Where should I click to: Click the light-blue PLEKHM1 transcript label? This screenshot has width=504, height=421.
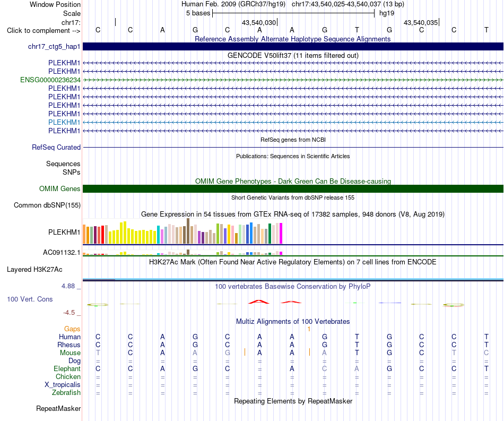pos(64,122)
